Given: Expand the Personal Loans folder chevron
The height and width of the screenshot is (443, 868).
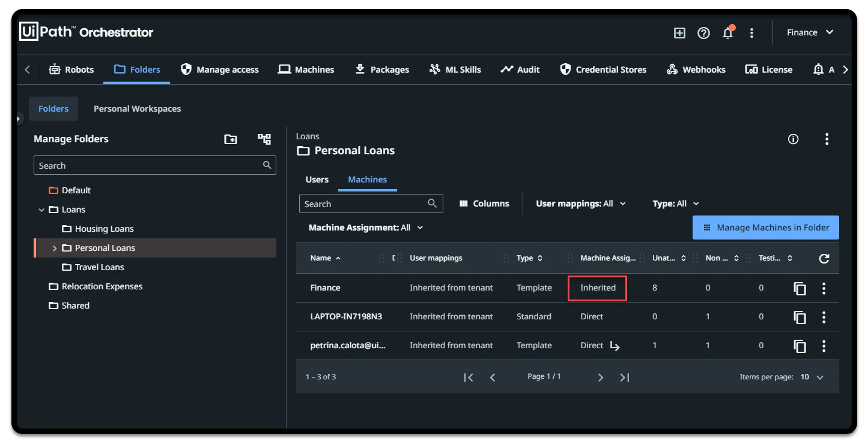Looking at the screenshot, I should pos(55,248).
